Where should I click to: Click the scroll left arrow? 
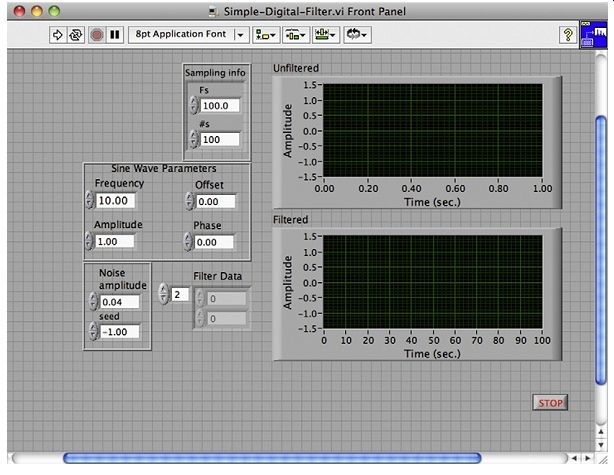(574, 458)
